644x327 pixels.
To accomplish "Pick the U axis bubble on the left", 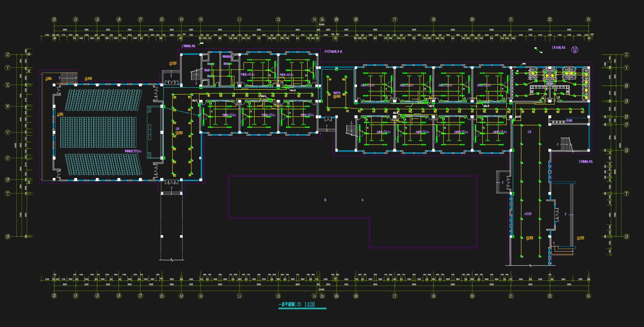I will (8, 158).
